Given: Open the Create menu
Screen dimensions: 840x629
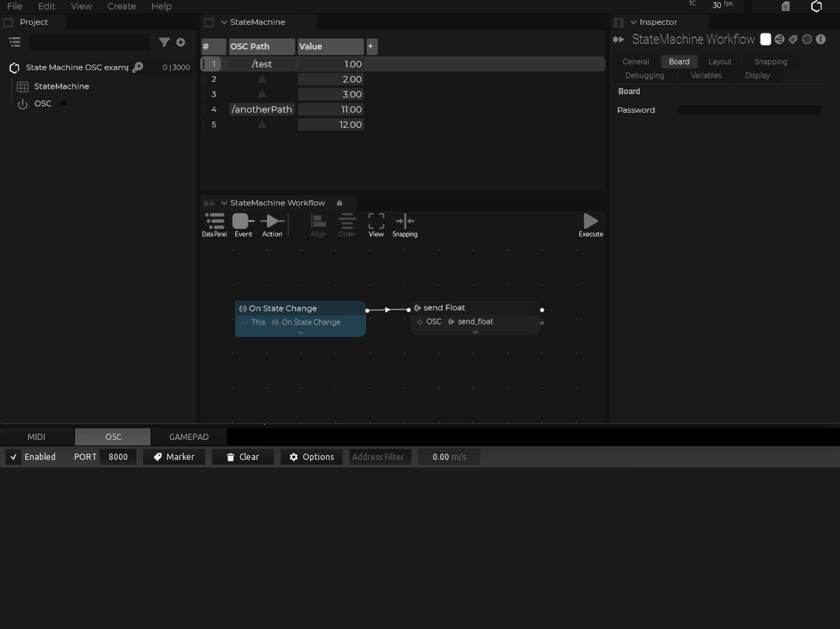Looking at the screenshot, I should (121, 6).
